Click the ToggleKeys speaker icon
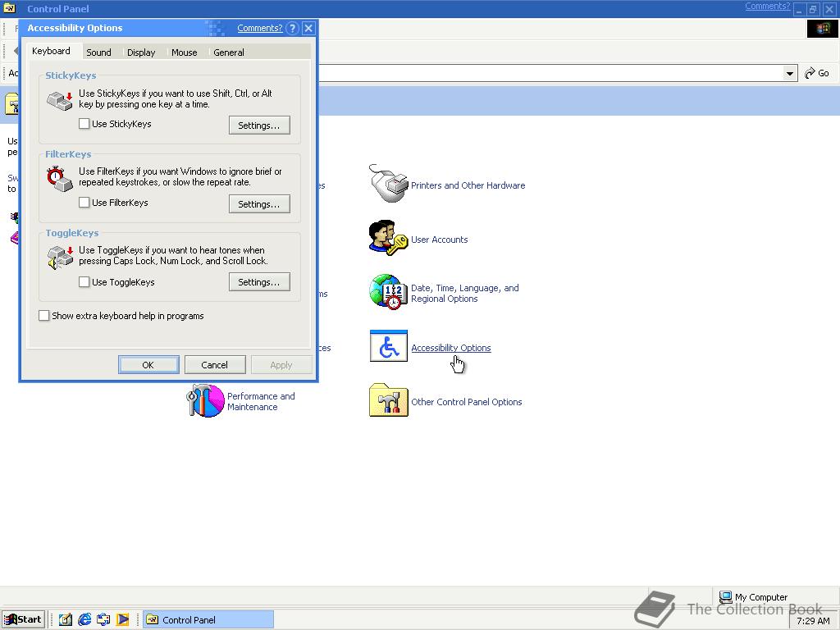Image resolution: width=840 pixels, height=630 pixels. click(x=59, y=258)
